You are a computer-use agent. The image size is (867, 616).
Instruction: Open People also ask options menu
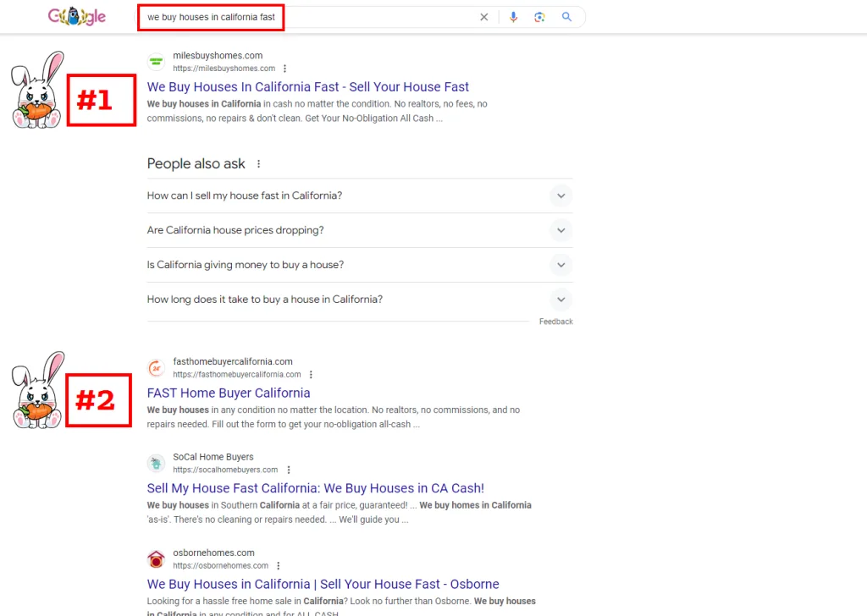click(259, 164)
